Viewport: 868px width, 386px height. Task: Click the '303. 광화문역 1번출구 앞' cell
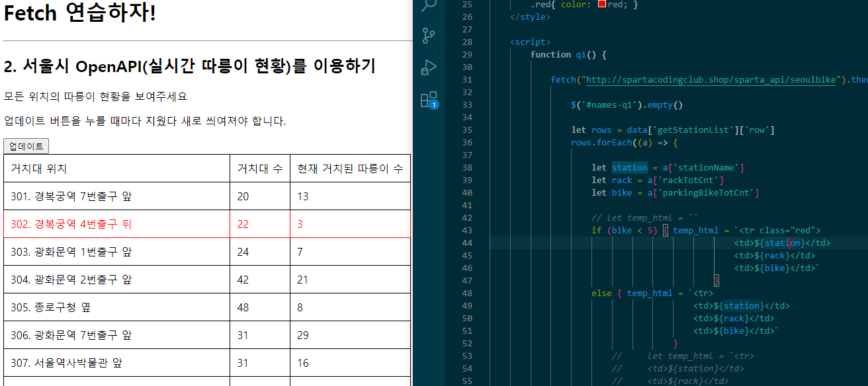pos(116,252)
